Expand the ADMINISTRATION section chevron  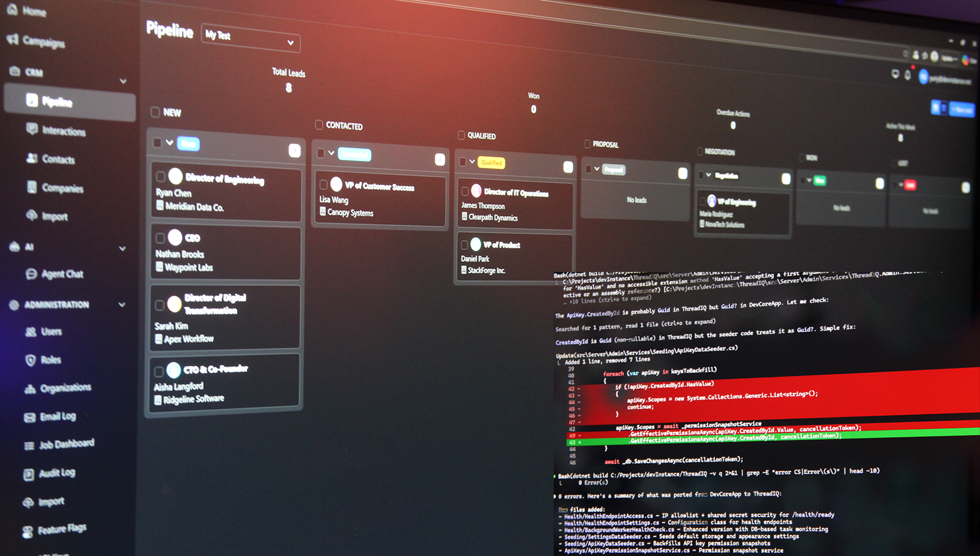click(x=121, y=304)
